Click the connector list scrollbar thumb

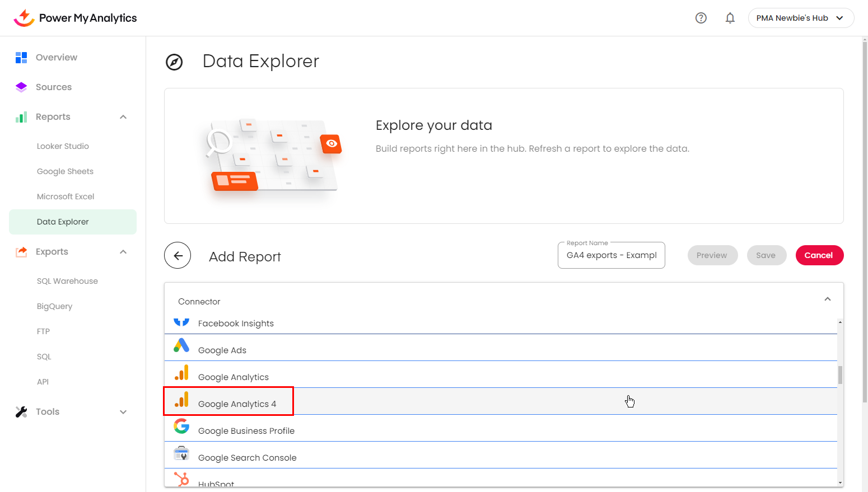pos(840,375)
